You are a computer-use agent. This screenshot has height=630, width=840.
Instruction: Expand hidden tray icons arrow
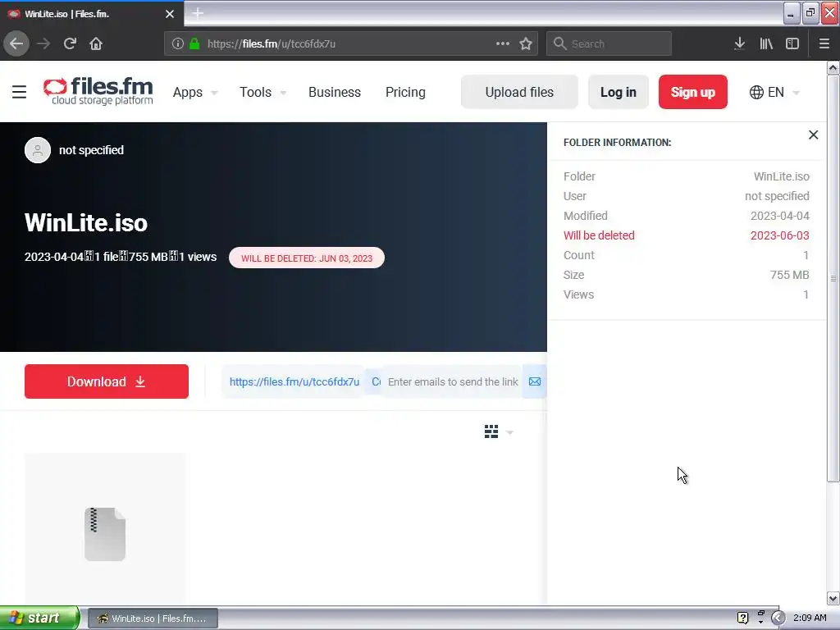coord(778,619)
